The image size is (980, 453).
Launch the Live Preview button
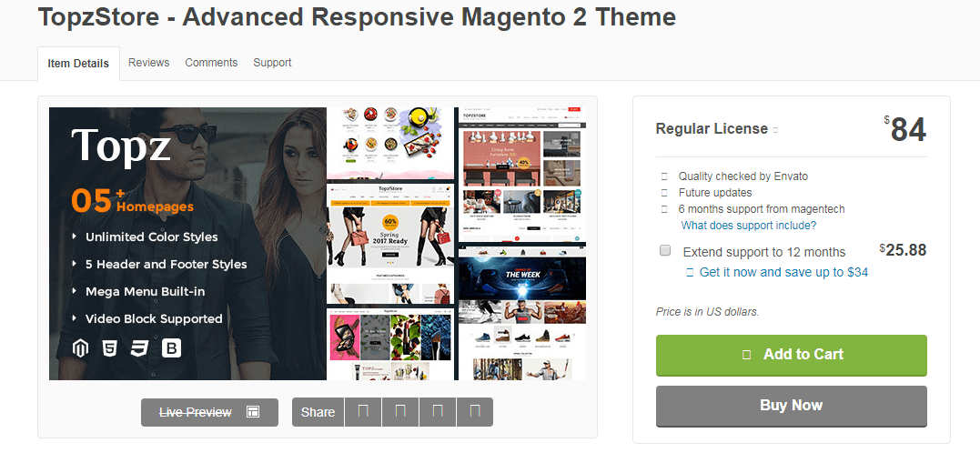(x=209, y=412)
